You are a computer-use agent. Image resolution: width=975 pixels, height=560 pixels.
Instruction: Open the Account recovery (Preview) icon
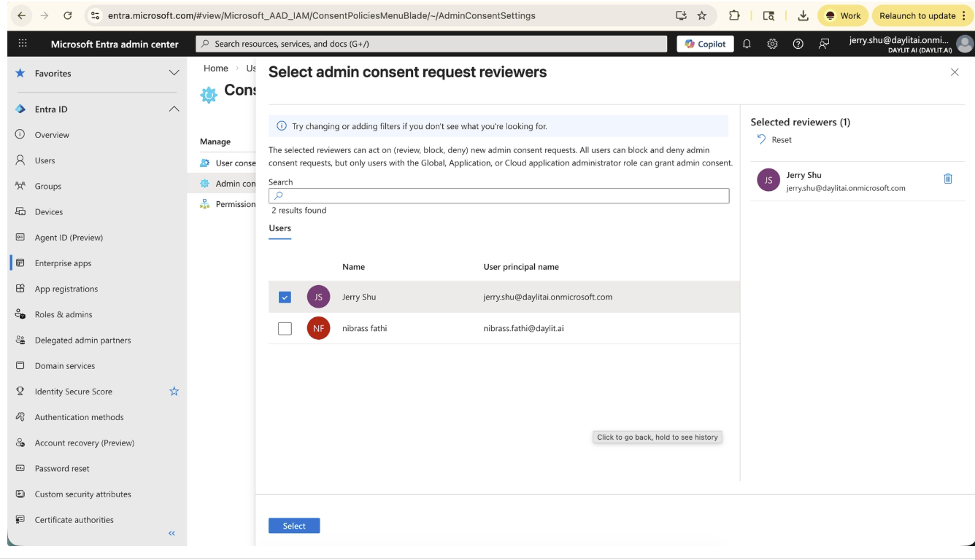tap(20, 443)
